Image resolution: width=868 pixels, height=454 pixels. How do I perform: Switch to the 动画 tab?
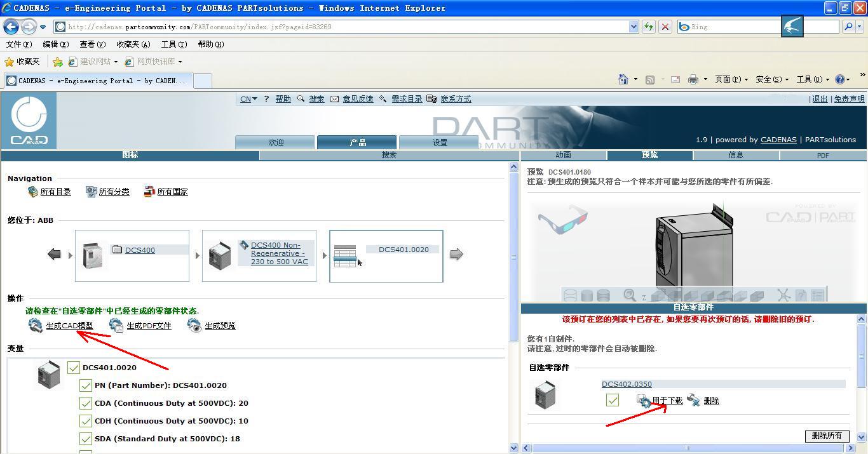pos(562,154)
